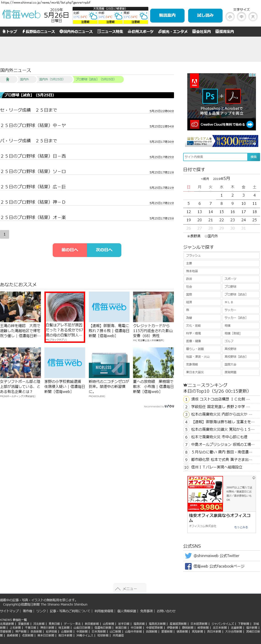Set font size to small (小)
This screenshot has width=261, height=644.
click(230, 17)
